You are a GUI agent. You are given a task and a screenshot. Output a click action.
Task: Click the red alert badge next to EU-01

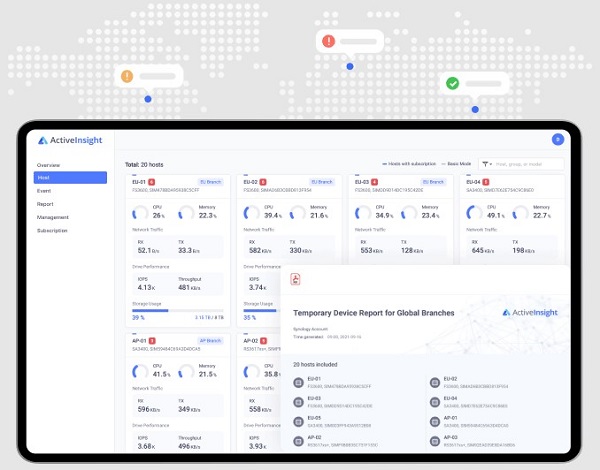[153, 181]
